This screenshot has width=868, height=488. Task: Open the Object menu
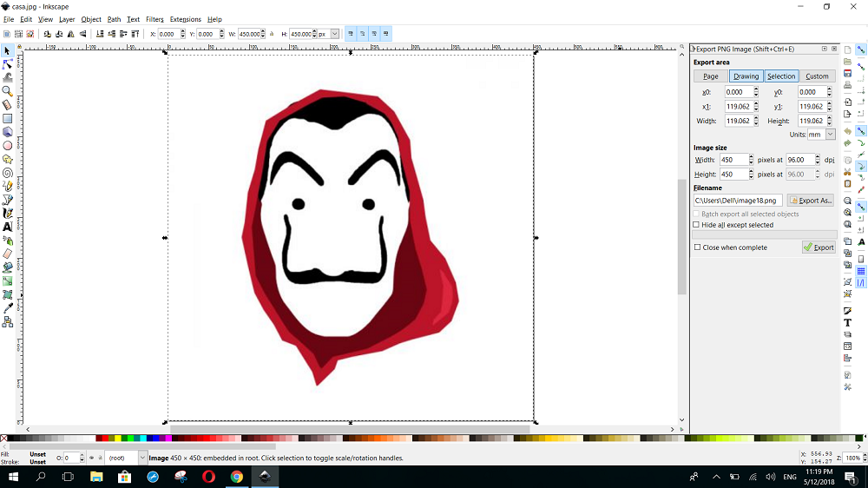91,19
